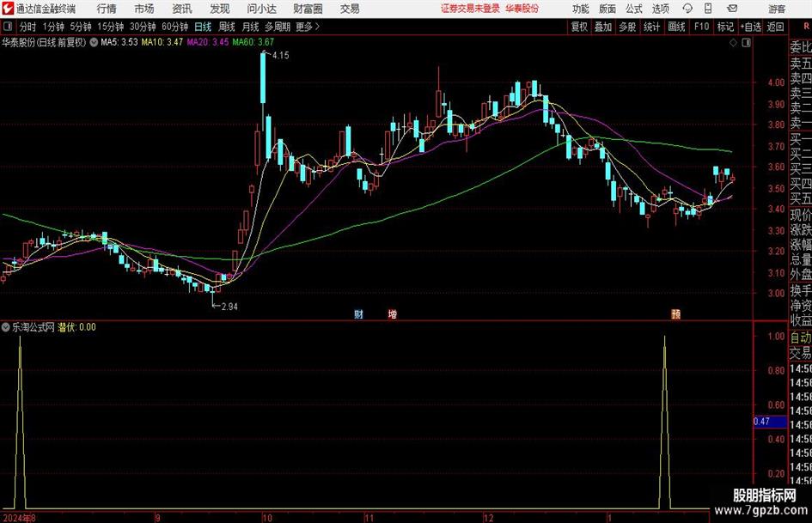Click the MA5: 3.53 label

(x=119, y=42)
